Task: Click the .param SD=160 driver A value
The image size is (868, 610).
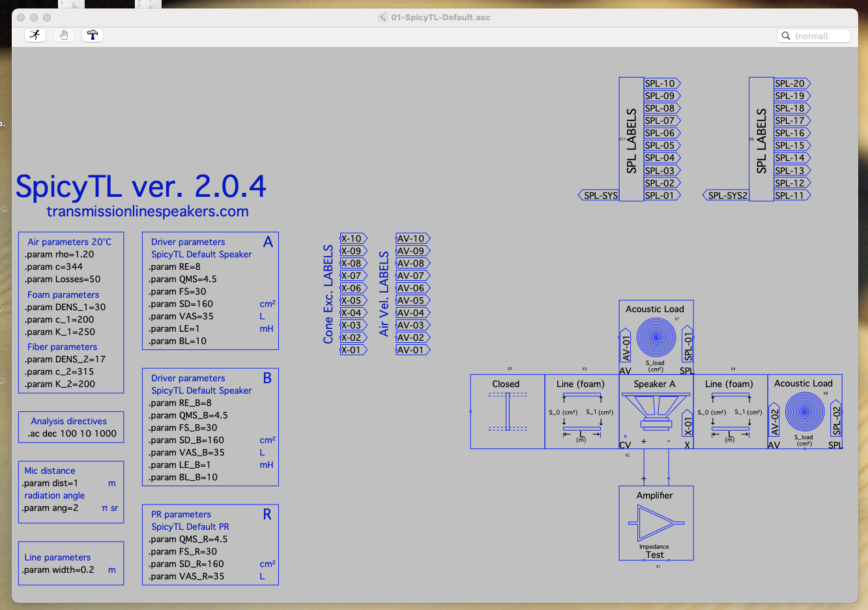Action: click(x=181, y=304)
